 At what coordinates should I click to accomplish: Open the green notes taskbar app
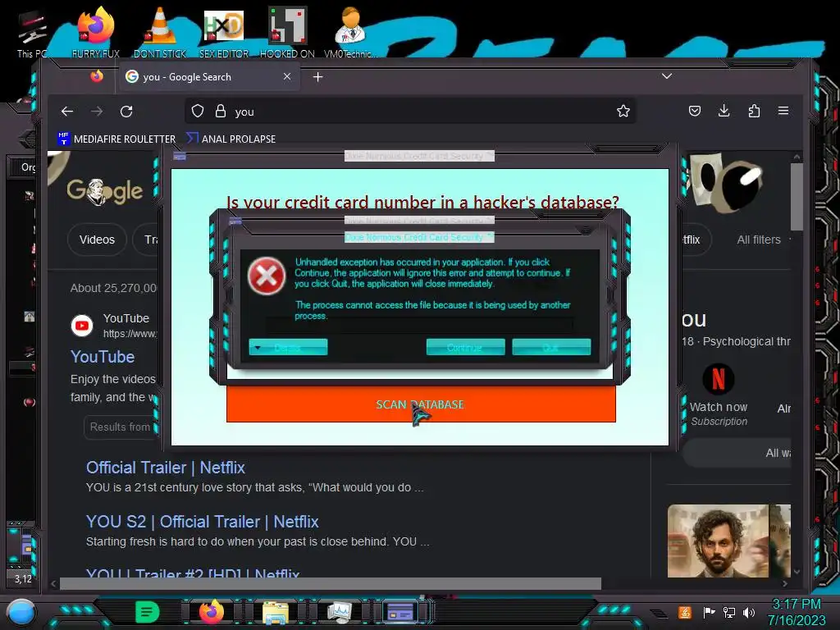pyautogui.click(x=147, y=612)
